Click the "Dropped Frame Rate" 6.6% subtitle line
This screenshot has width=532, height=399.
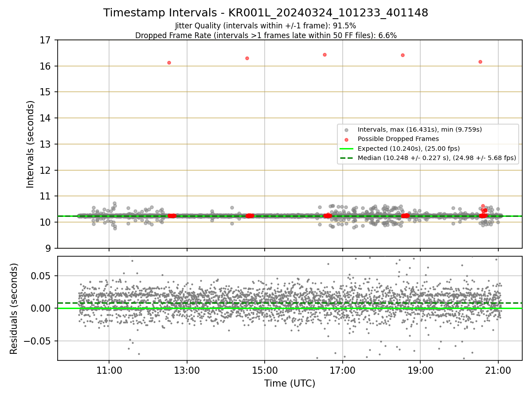point(266,35)
